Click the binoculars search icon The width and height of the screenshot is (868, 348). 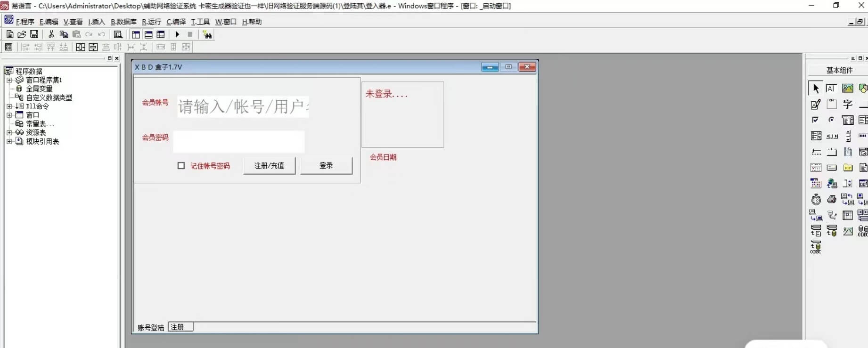[x=207, y=34]
